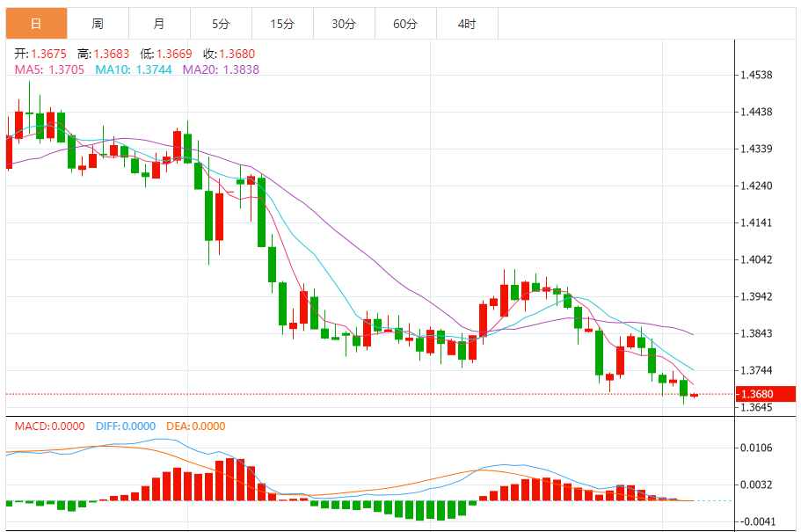Open the 5分 timeframe tab
Screen dimensions: 801x532
coord(221,24)
